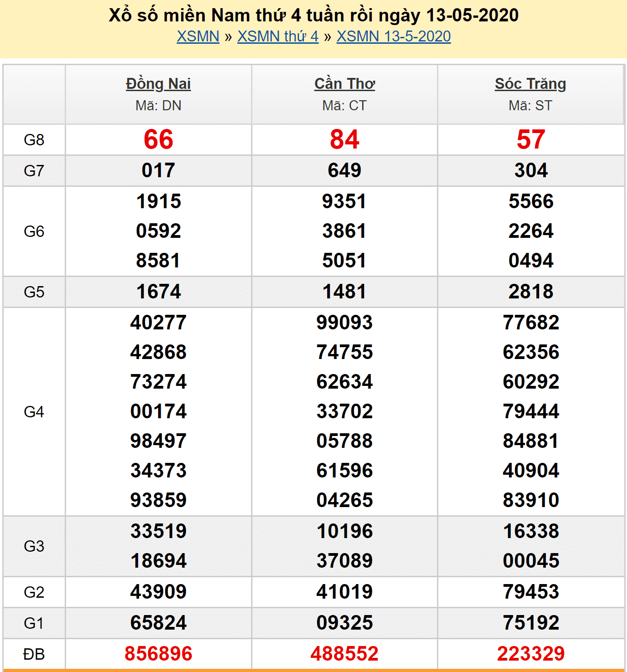Click the G7 row label
627x672 pixels.
coord(34,171)
